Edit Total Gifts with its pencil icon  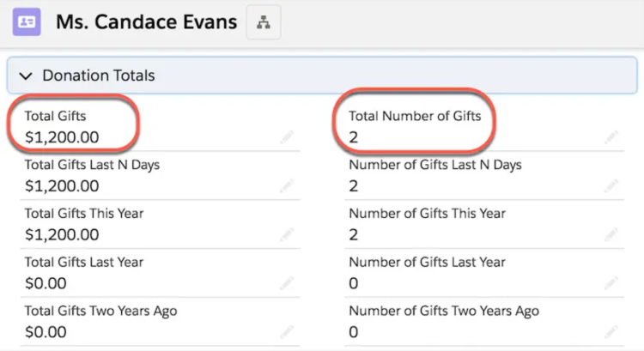click(x=287, y=137)
